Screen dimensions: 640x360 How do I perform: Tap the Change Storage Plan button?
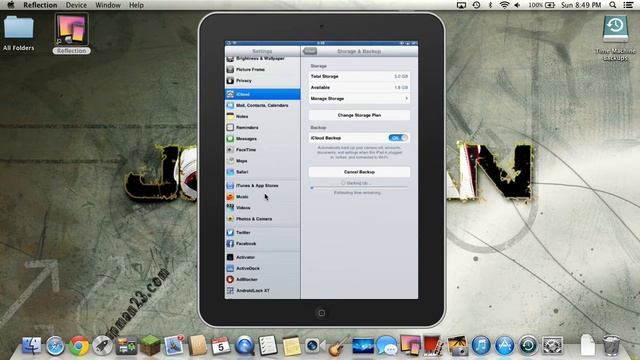click(359, 115)
